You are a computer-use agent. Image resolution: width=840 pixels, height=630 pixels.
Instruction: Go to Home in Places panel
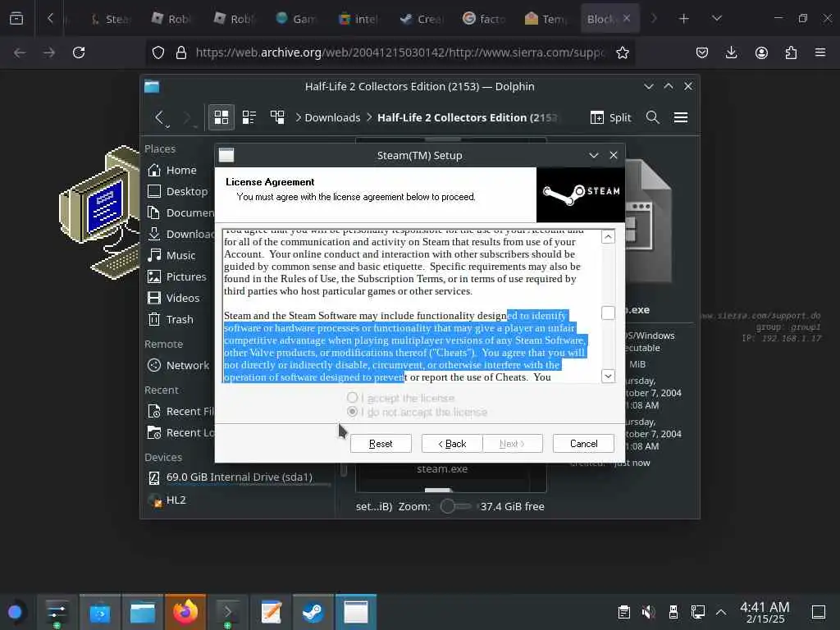(180, 171)
